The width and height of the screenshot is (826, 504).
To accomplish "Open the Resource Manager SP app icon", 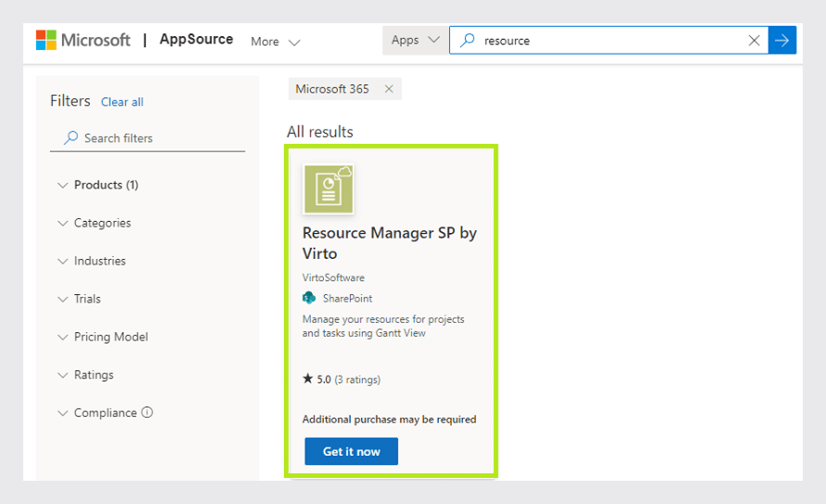I will pos(329,189).
